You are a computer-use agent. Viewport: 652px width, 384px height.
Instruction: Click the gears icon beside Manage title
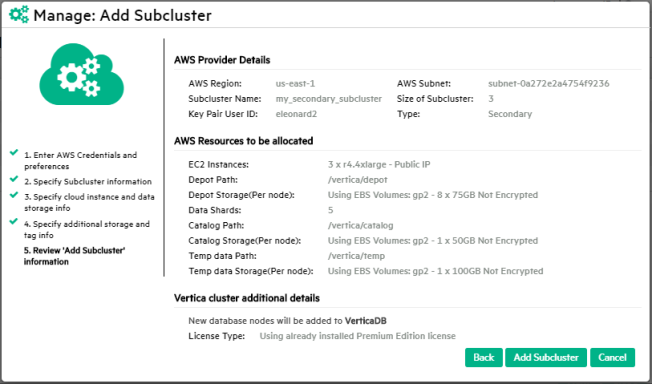pyautogui.click(x=19, y=15)
